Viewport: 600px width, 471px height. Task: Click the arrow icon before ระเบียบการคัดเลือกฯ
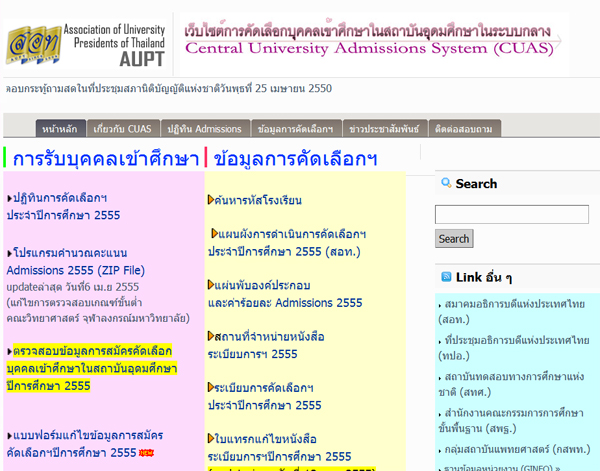(x=211, y=387)
